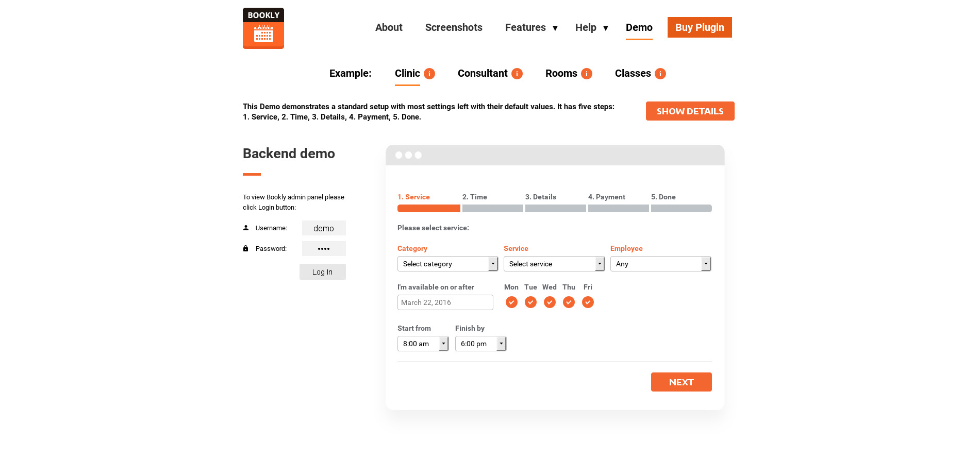The height and width of the screenshot is (476, 980).
Task: Open the Select service dropdown
Action: tap(554, 264)
